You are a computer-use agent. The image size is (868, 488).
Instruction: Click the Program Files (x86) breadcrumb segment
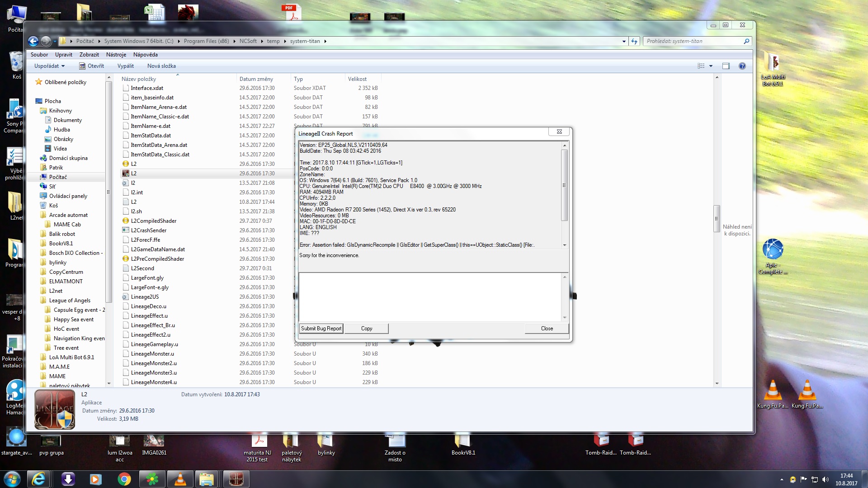[x=206, y=41]
